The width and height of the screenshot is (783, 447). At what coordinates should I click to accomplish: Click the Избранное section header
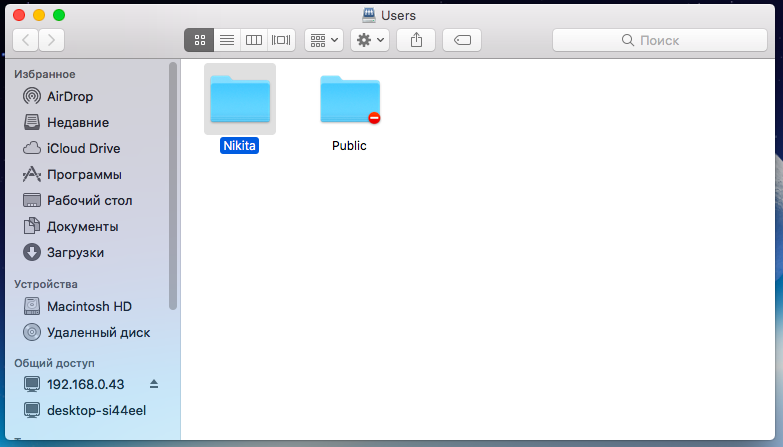click(x=44, y=74)
